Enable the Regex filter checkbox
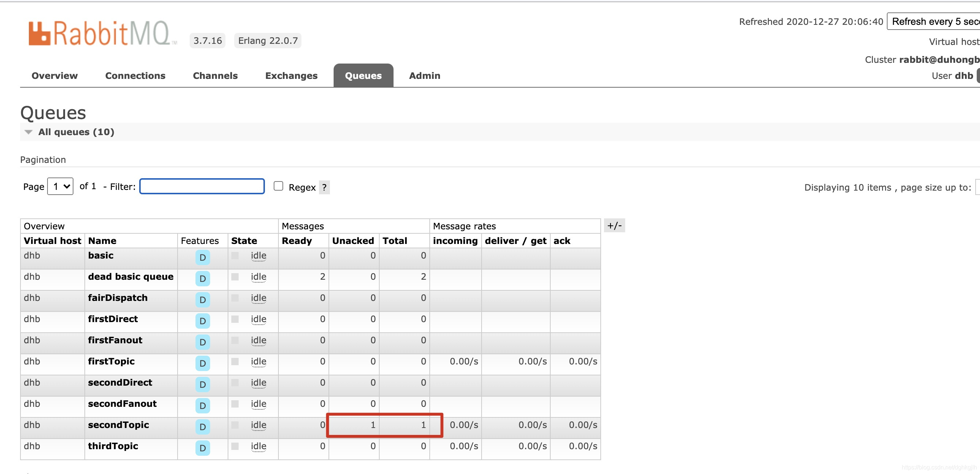This screenshot has width=980, height=474. click(278, 186)
